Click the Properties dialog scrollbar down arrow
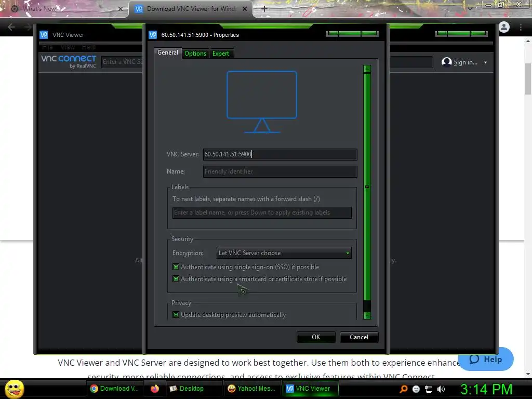Image resolution: width=532 pixels, height=399 pixels. coord(367,315)
